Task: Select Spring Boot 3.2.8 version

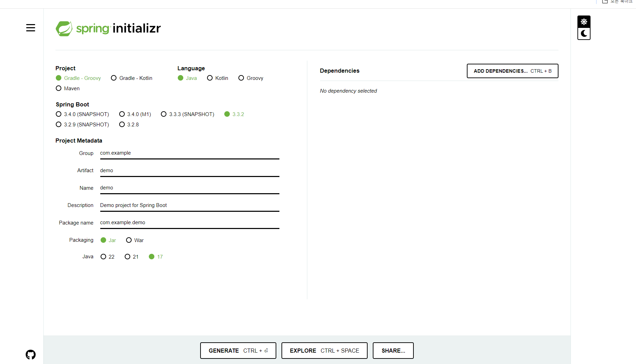Action: [x=129, y=125]
